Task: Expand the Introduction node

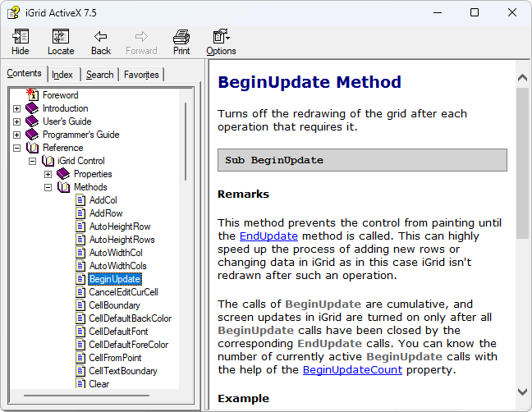Action: pyautogui.click(x=16, y=108)
